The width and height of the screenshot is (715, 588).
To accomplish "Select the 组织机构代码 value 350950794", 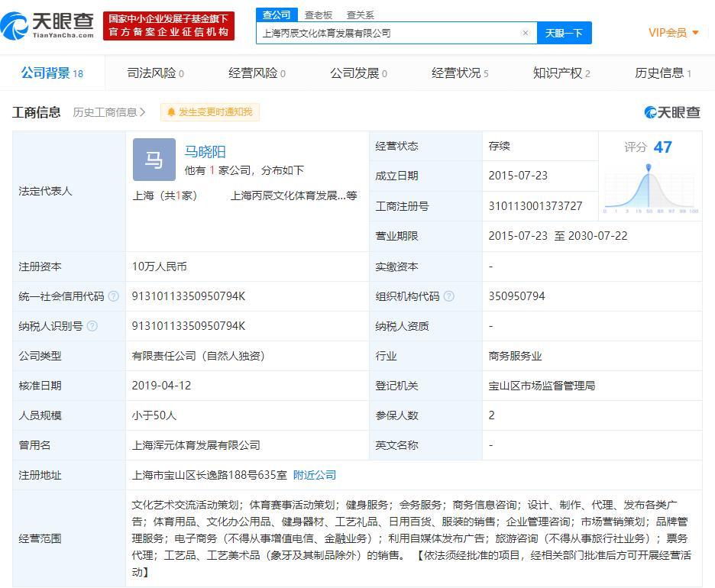I will click(516, 296).
